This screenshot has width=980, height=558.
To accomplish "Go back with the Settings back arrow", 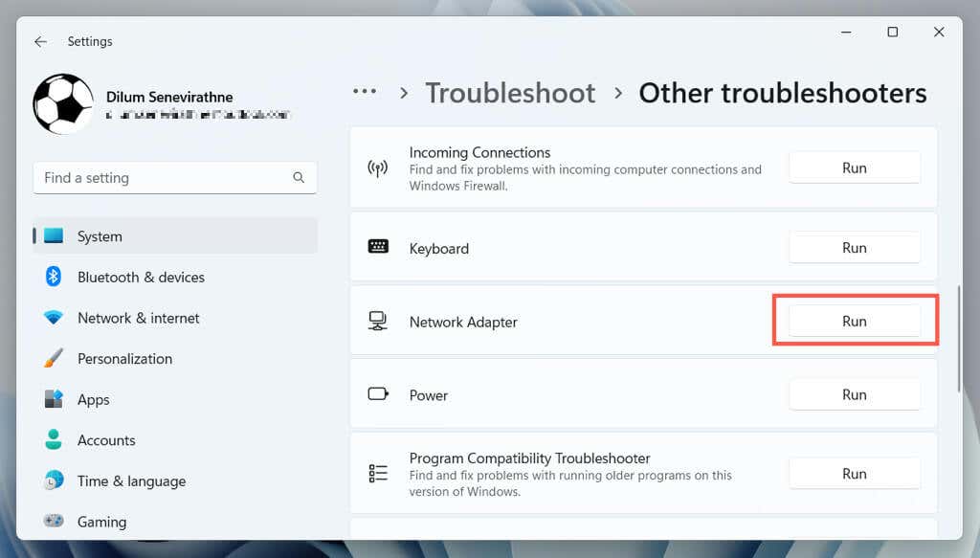I will (x=40, y=41).
